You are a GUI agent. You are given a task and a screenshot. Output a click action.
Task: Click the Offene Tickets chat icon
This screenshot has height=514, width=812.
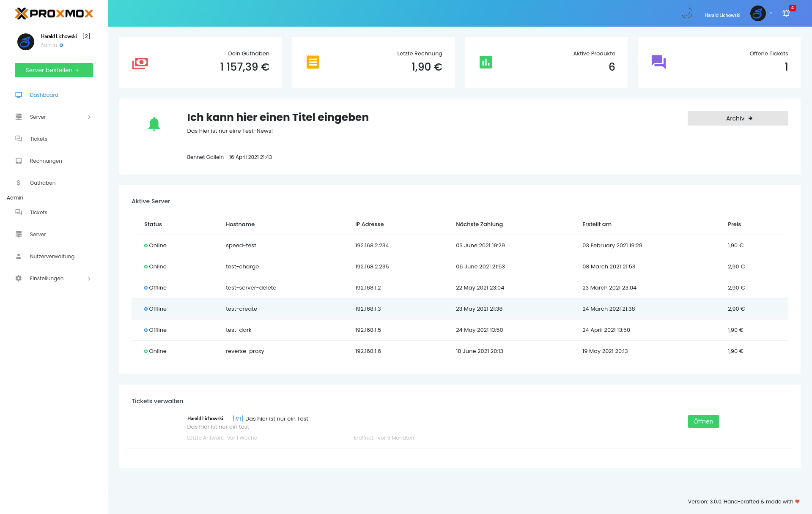coord(658,62)
